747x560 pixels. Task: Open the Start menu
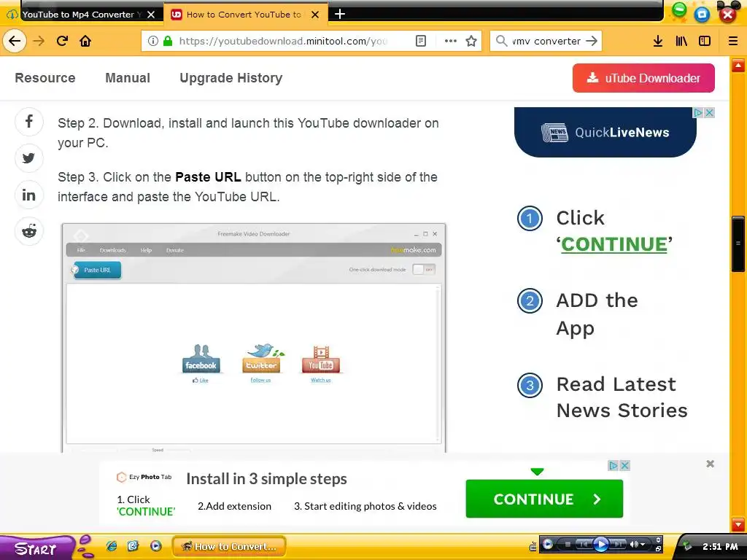coord(36,548)
